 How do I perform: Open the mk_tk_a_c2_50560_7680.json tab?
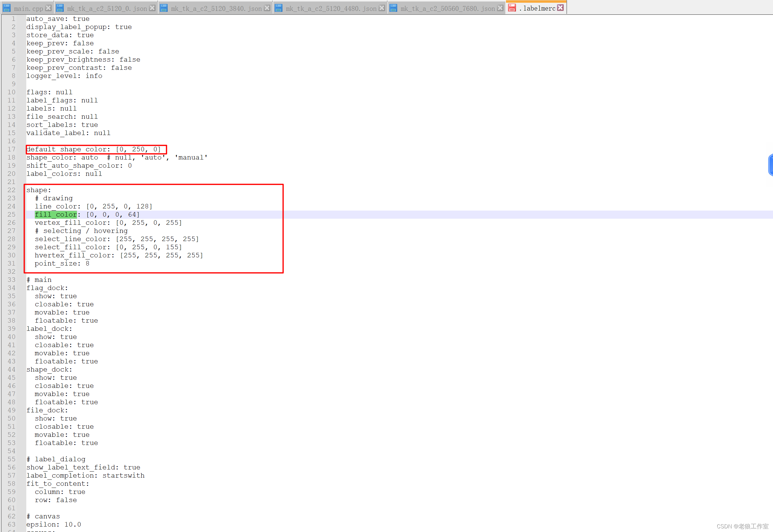click(447, 8)
